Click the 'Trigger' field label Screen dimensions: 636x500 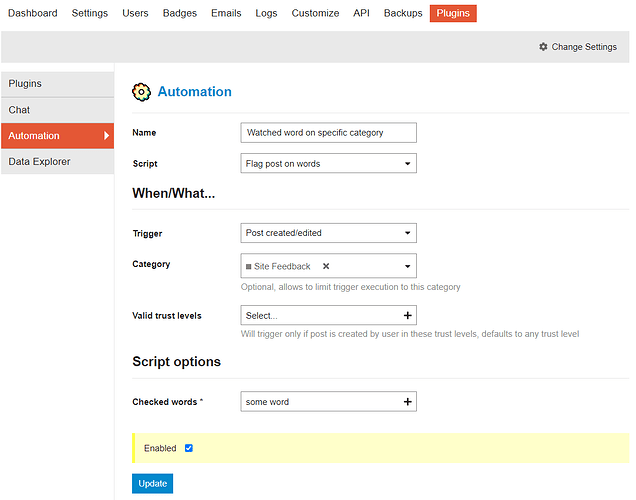(147, 234)
